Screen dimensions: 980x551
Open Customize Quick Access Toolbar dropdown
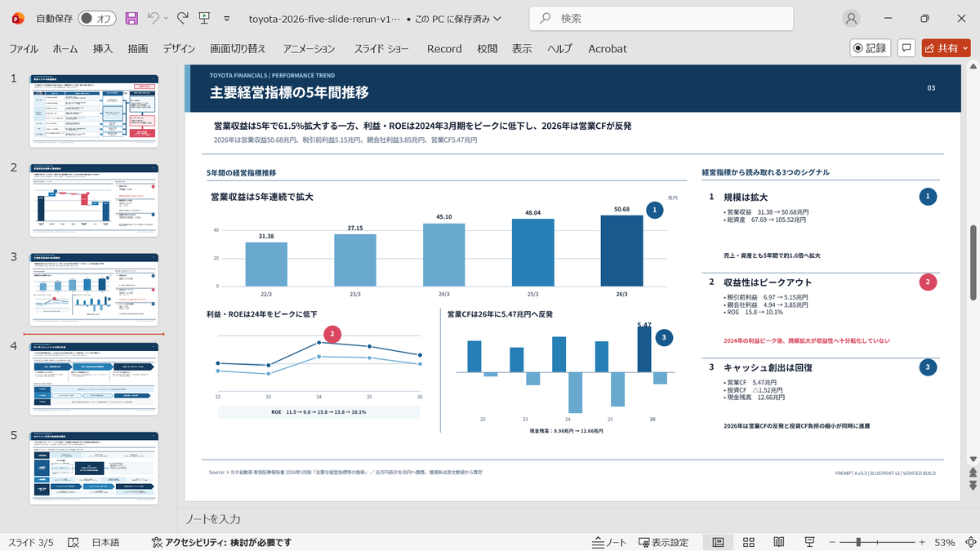227,18
